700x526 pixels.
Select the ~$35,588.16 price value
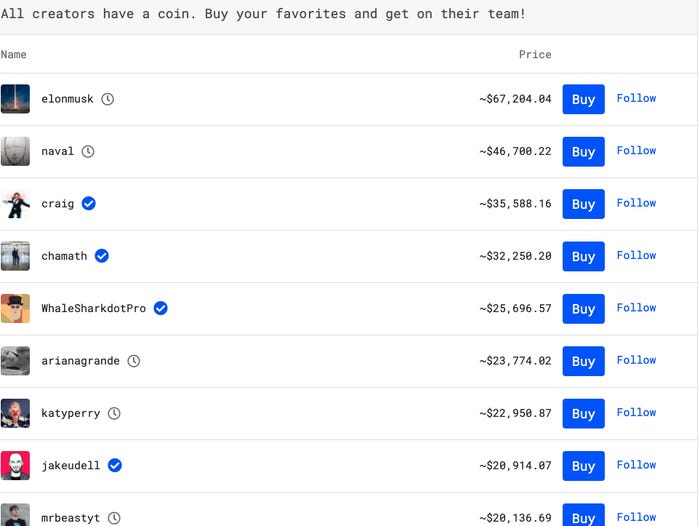(x=516, y=204)
